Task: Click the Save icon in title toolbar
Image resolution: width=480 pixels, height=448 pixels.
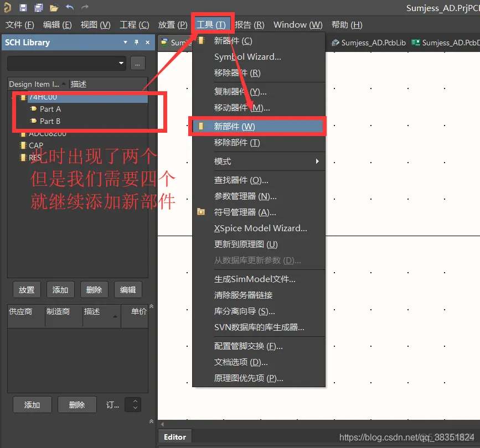Action: point(23,8)
